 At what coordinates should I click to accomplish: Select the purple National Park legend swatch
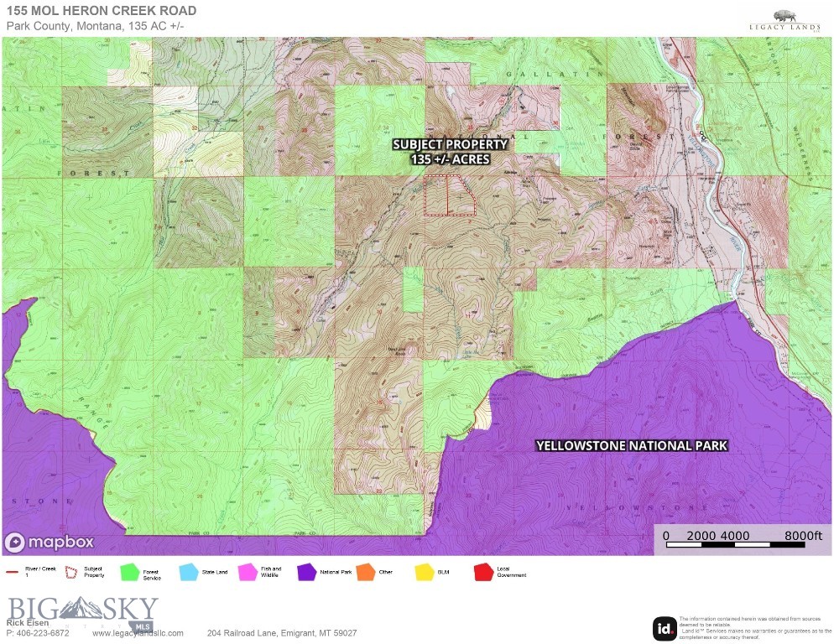tap(307, 573)
